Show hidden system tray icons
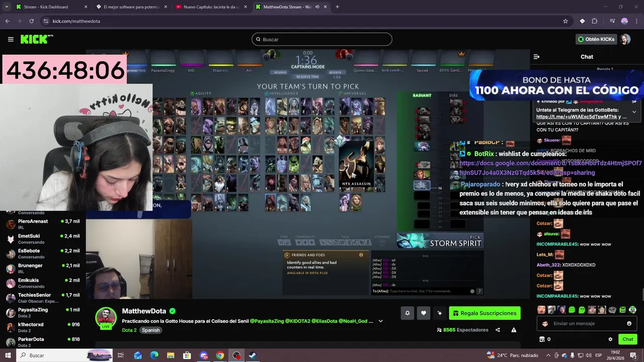Viewport: 644px width, 362px height. [549, 355]
